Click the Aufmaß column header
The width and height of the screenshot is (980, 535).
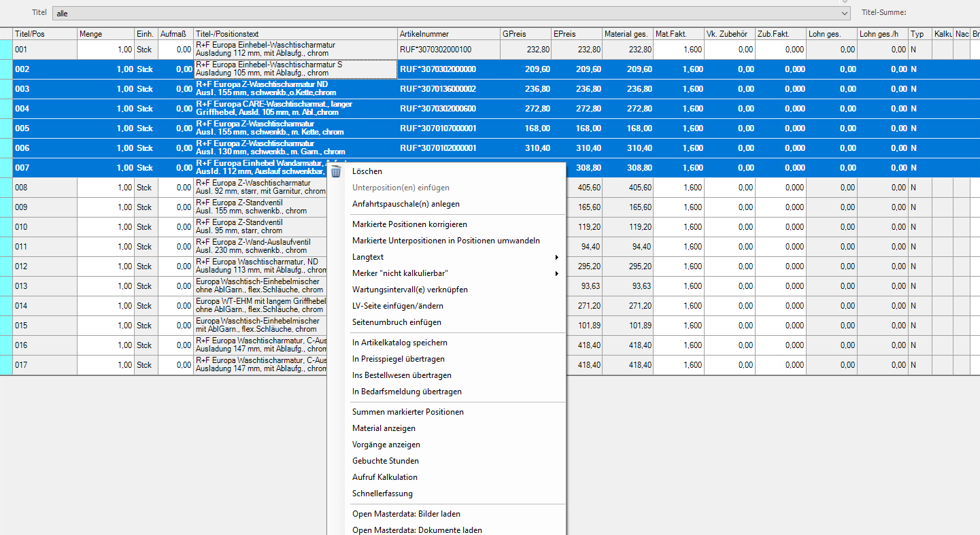tap(175, 34)
